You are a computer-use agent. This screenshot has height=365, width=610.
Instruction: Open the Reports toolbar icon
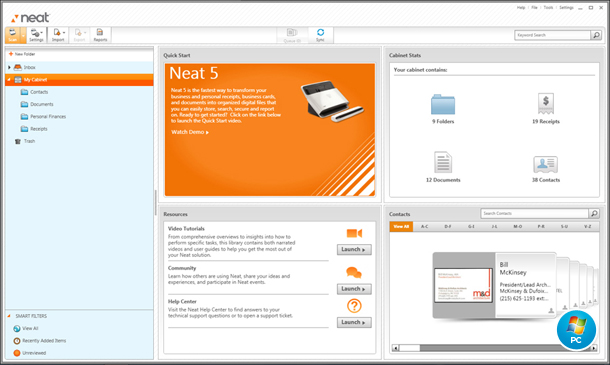point(100,35)
